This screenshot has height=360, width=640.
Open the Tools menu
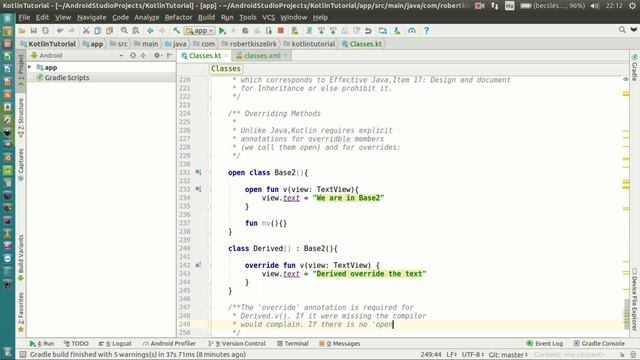247,18
